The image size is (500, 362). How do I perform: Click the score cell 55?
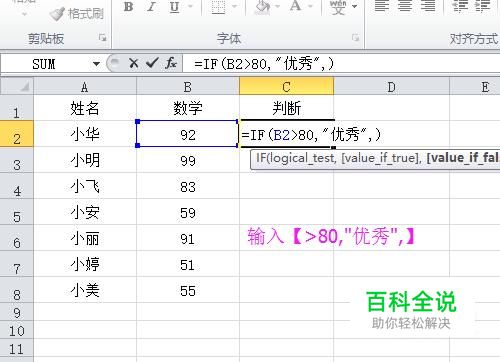click(188, 290)
